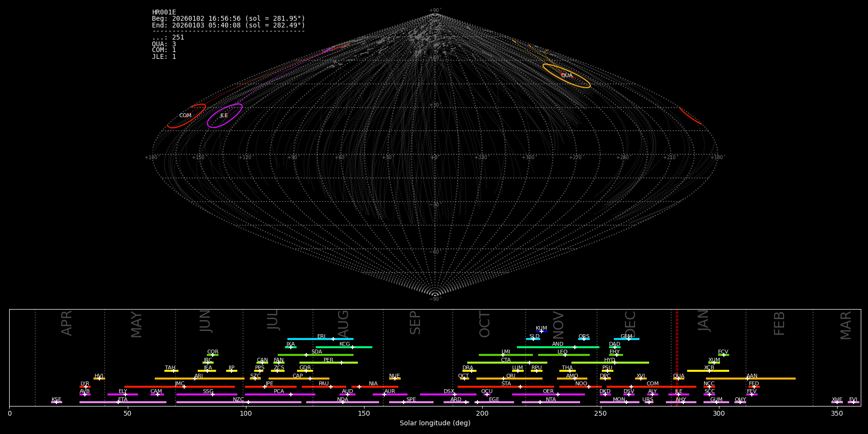Click the +240 right ascension label
868x434 pixels.
tap(623, 157)
